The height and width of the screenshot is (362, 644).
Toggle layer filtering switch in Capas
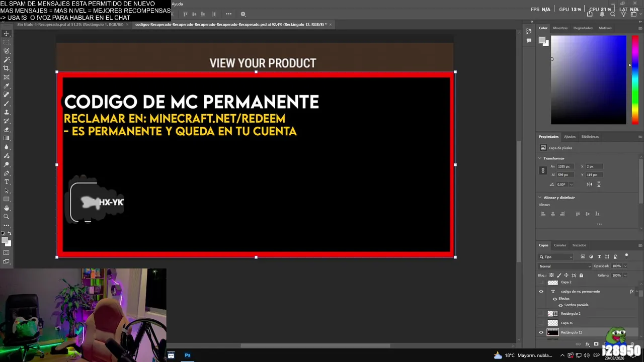coord(626,256)
